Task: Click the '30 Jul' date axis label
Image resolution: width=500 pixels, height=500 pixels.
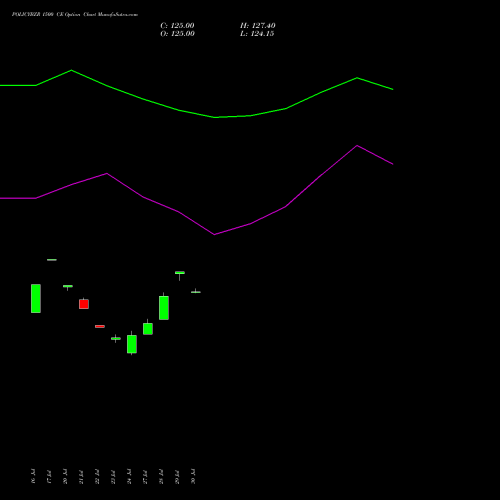Action: (x=193, y=476)
